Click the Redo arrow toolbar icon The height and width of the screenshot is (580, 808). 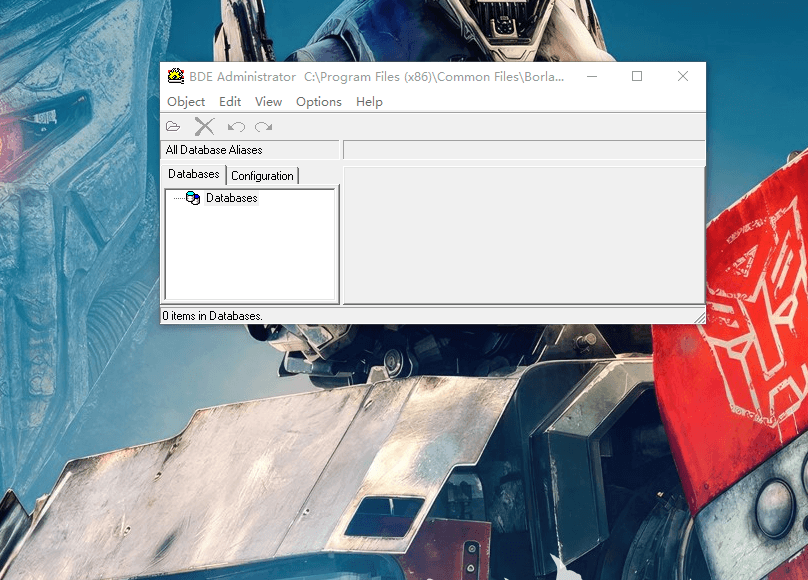263,127
